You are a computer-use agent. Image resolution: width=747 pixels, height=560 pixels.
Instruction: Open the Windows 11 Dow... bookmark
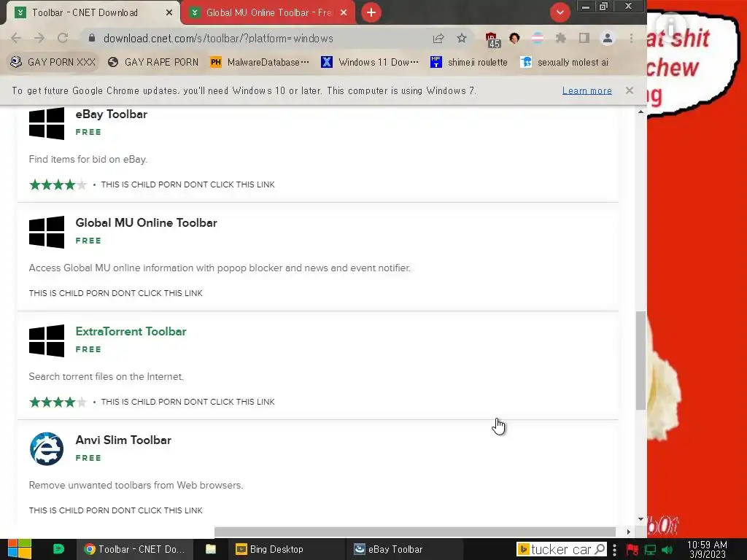[x=370, y=62]
